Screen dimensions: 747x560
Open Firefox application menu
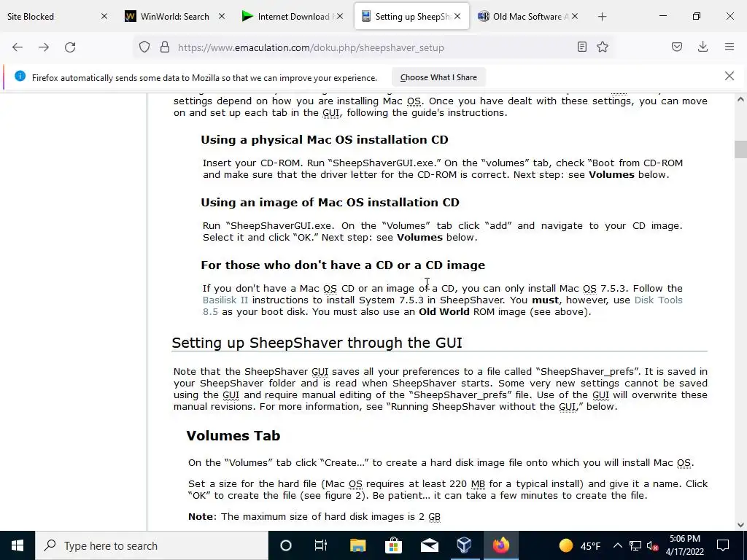coord(729,47)
